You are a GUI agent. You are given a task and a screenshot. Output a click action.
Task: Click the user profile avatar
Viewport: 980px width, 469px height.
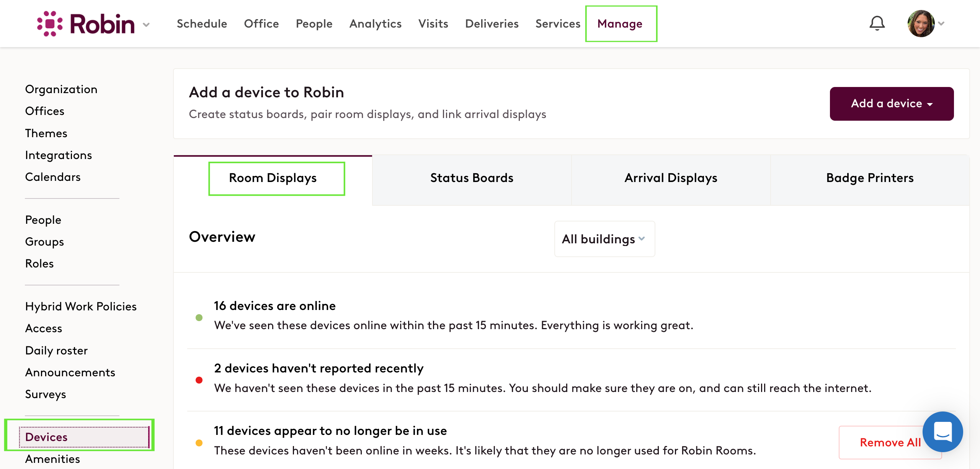pos(921,23)
